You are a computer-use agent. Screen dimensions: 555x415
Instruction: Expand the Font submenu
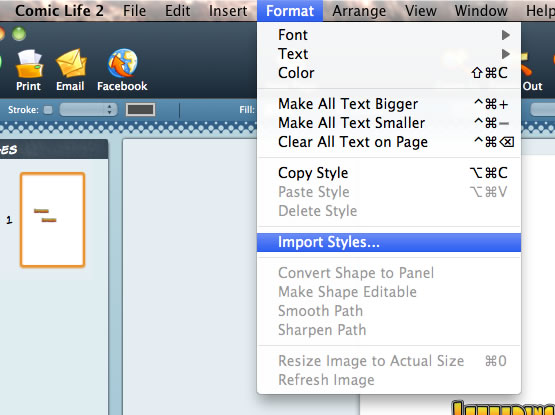[x=389, y=35]
